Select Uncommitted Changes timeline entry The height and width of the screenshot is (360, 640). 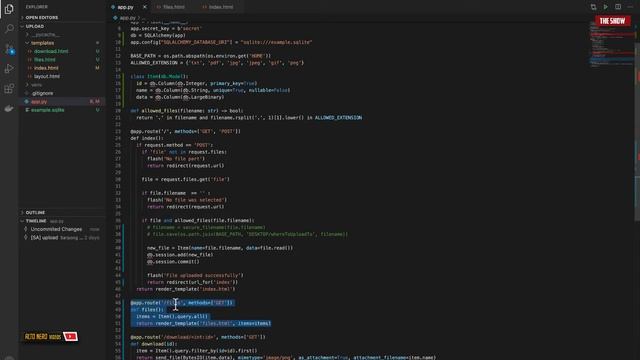click(x=56, y=229)
